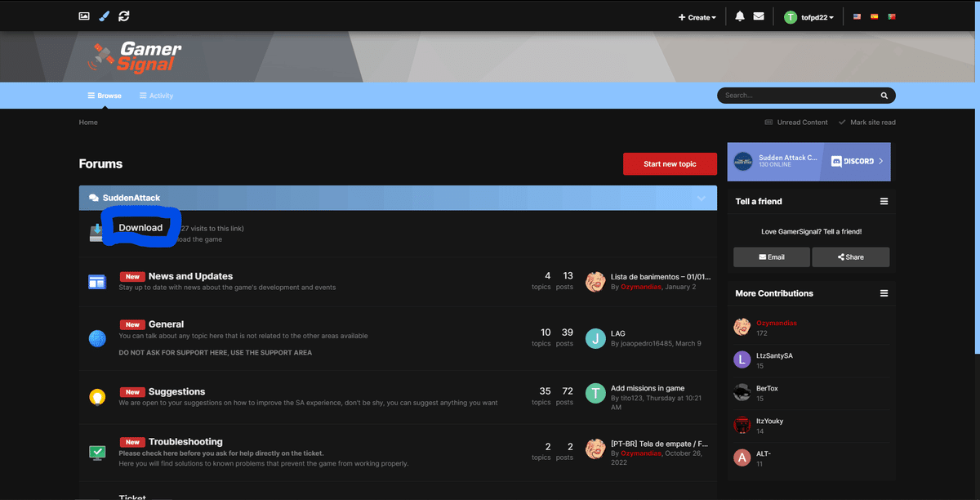
Task: Click avatar beside LAG topic
Action: click(596, 338)
